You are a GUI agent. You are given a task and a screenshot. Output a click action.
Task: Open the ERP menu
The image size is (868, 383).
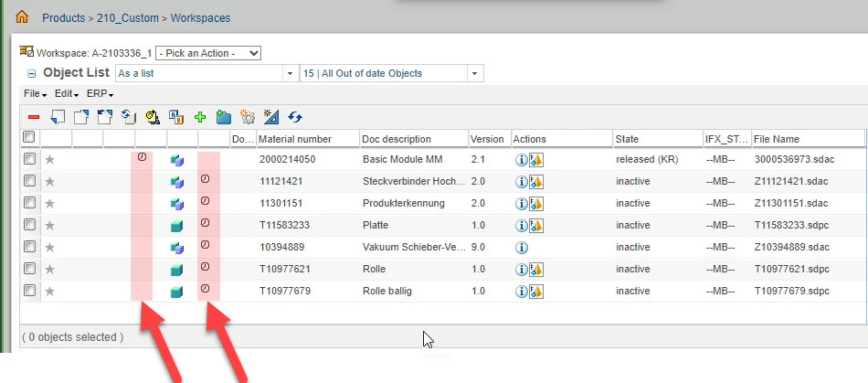coord(101,93)
